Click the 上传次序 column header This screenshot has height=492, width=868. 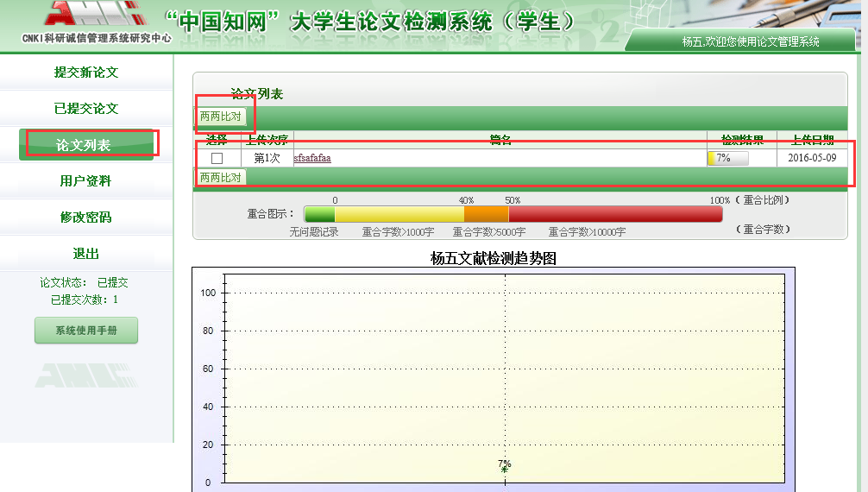point(267,140)
